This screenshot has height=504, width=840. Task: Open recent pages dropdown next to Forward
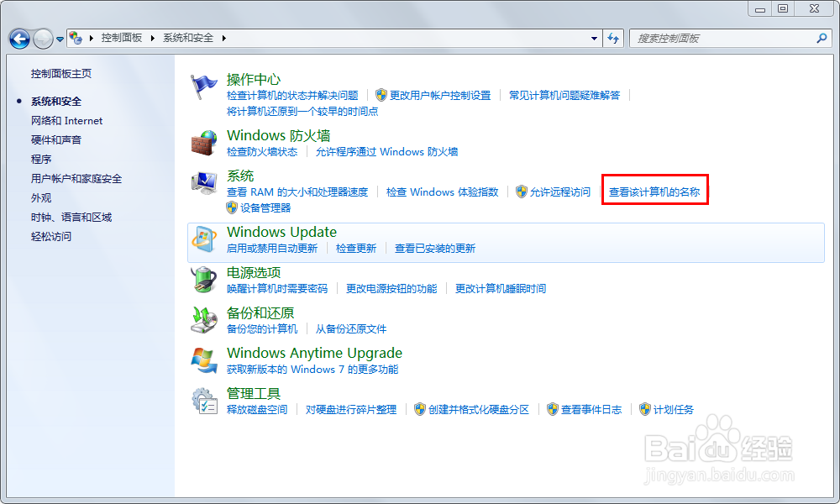[x=60, y=39]
